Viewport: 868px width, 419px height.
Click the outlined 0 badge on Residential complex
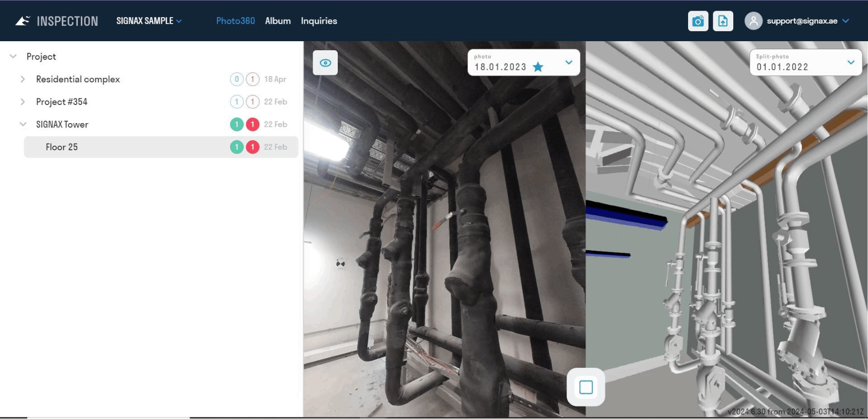pos(237,79)
